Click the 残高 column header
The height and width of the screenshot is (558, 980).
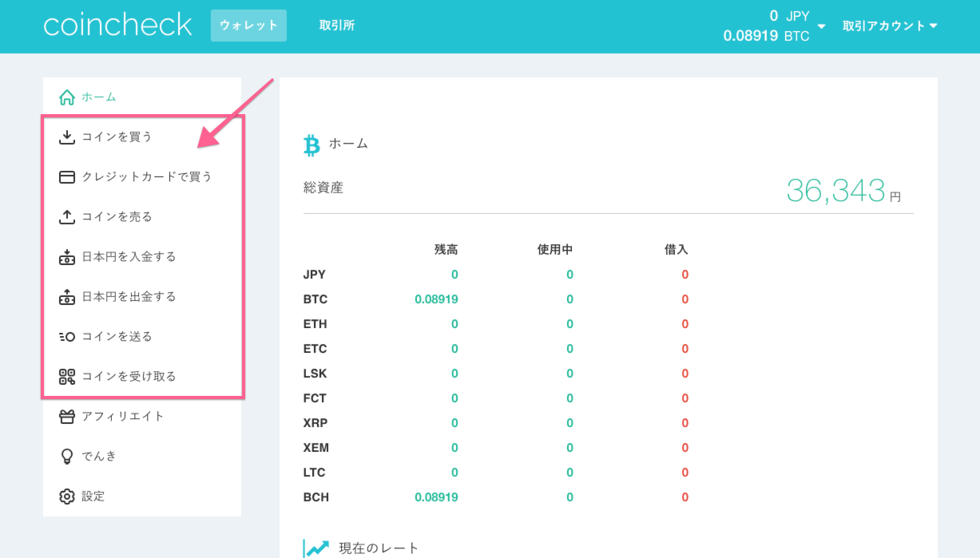pos(446,250)
